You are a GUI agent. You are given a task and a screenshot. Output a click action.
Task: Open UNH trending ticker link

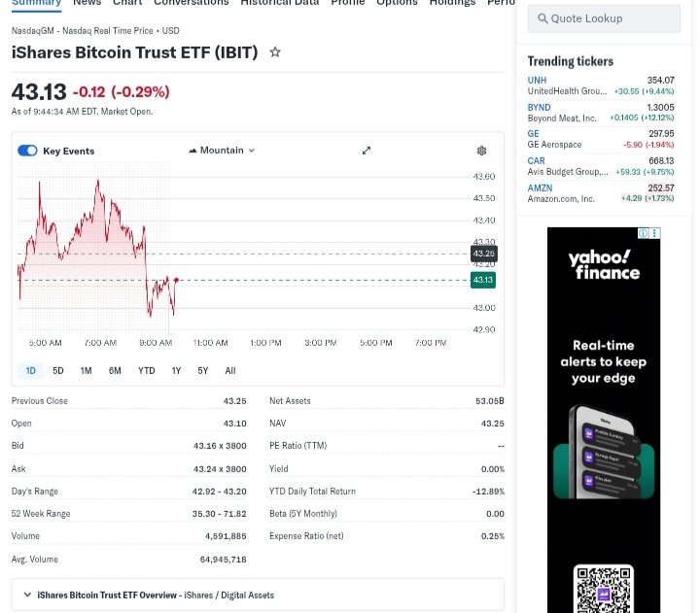click(538, 81)
